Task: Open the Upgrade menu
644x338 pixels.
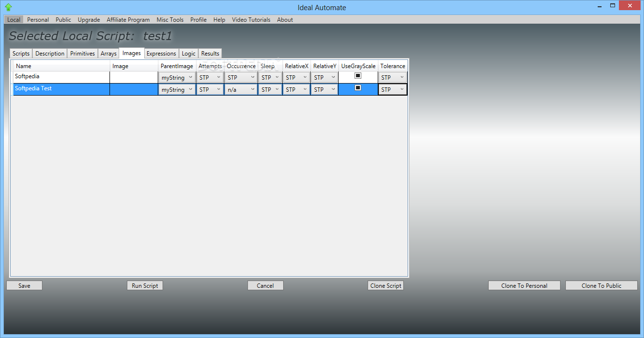Action: tap(89, 20)
